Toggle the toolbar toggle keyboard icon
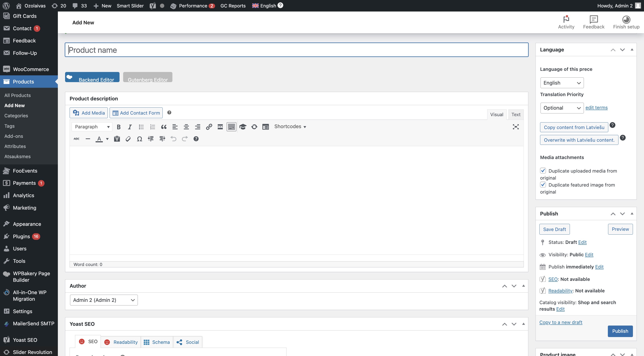 (x=231, y=127)
